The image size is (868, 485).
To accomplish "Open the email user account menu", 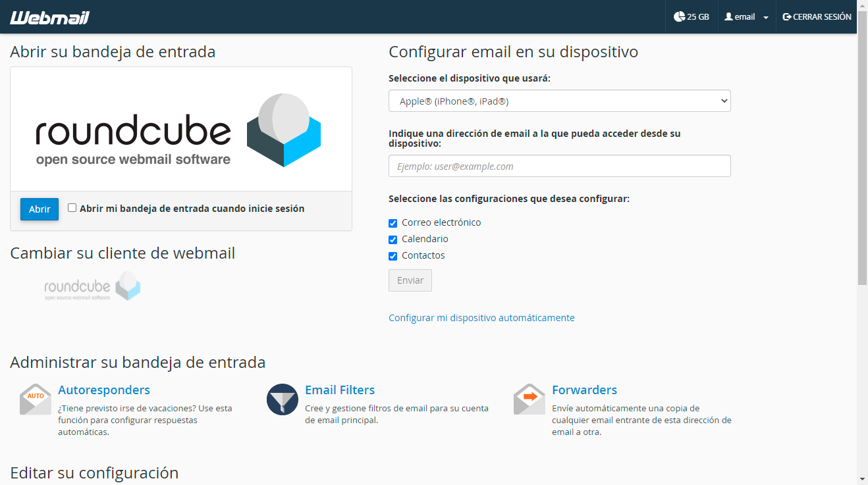I will (x=746, y=16).
